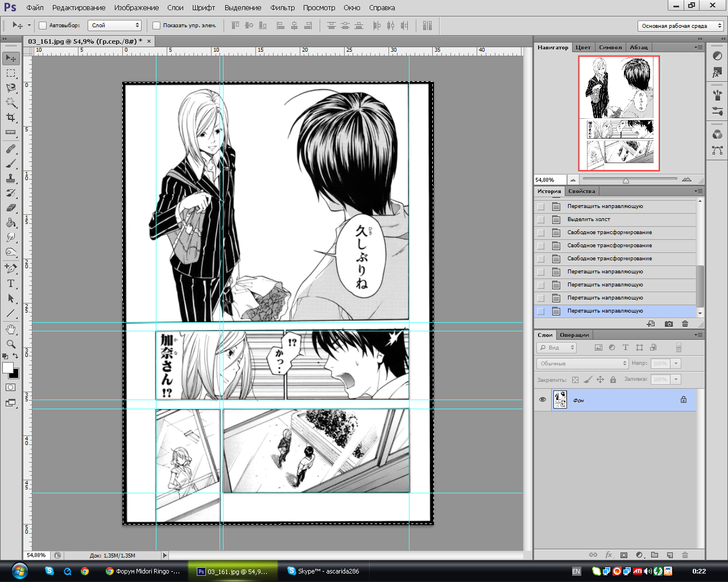
Task: Choose the Line shape tool
Action: [x=11, y=313]
